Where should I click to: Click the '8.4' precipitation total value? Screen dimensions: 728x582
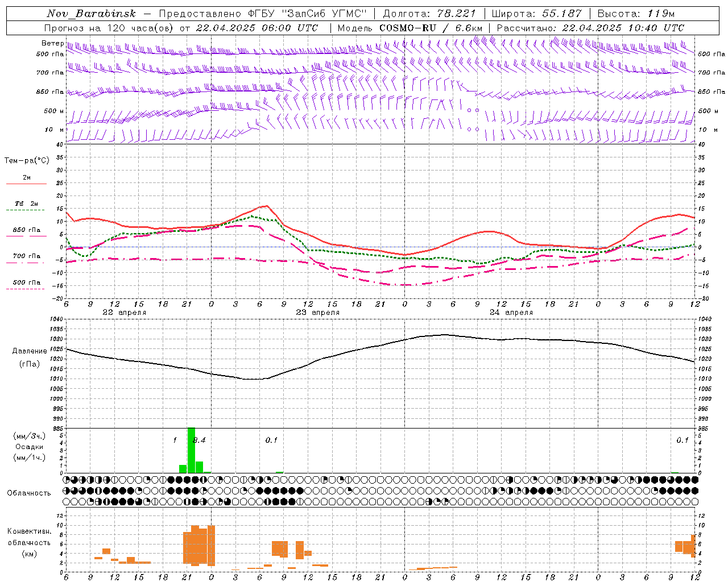tap(199, 440)
